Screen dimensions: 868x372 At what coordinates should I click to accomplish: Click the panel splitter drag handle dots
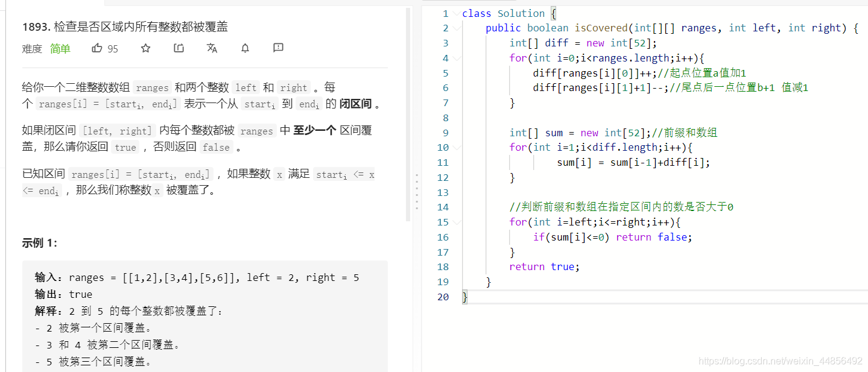click(x=416, y=191)
